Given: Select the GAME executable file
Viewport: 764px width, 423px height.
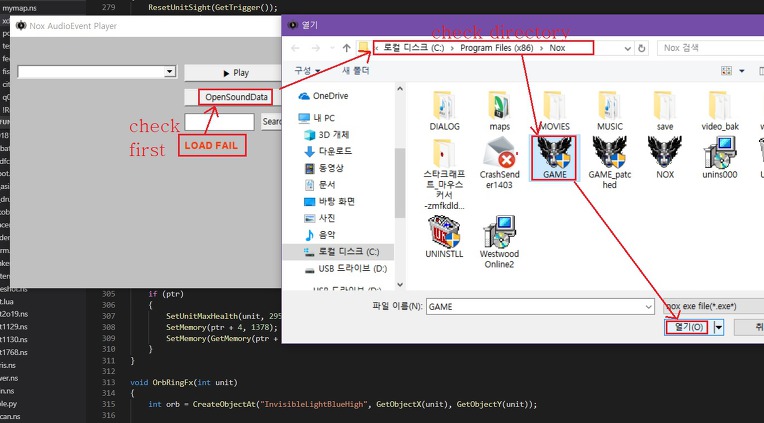Looking at the screenshot, I should click(554, 158).
